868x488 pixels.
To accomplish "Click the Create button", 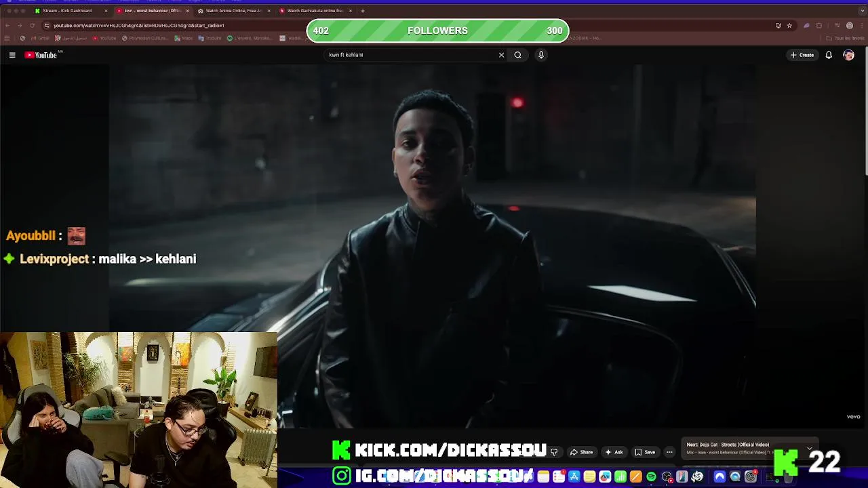I will tap(802, 55).
